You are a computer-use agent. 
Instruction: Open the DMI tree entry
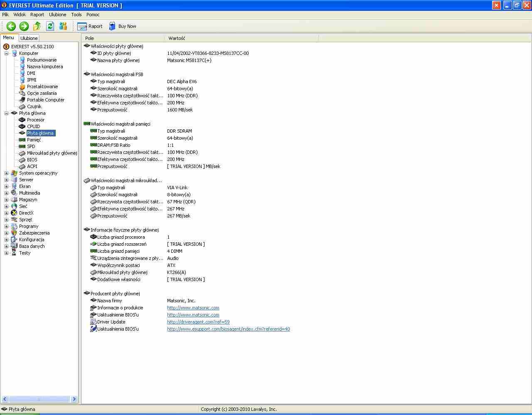click(x=31, y=73)
